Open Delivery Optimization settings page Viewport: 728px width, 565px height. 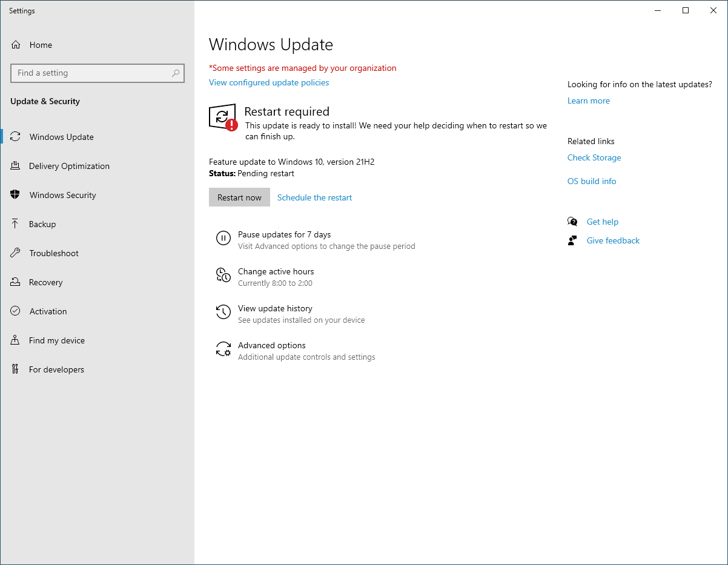pyautogui.click(x=97, y=166)
